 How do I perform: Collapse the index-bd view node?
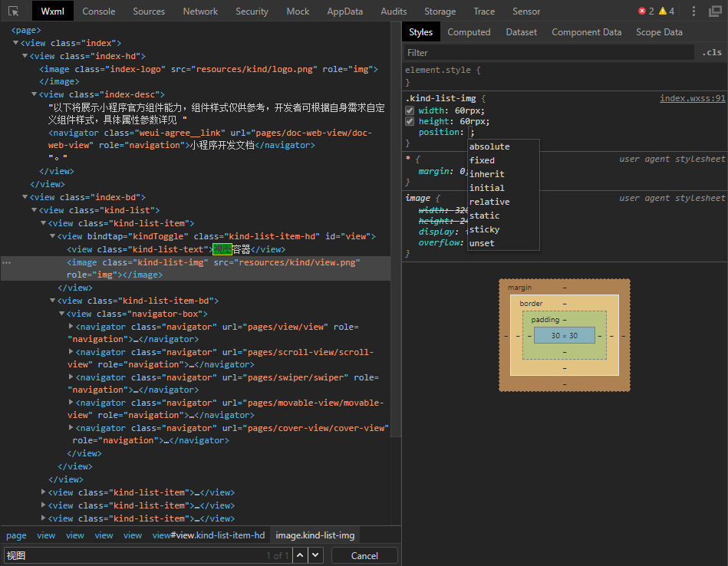click(x=25, y=197)
